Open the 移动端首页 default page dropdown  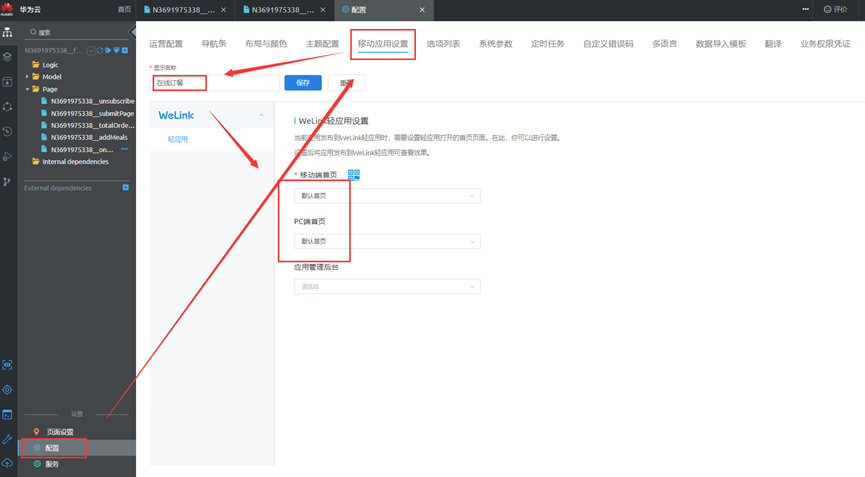click(387, 196)
